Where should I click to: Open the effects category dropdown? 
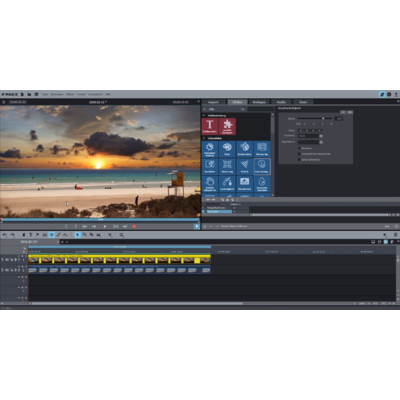(x=227, y=109)
